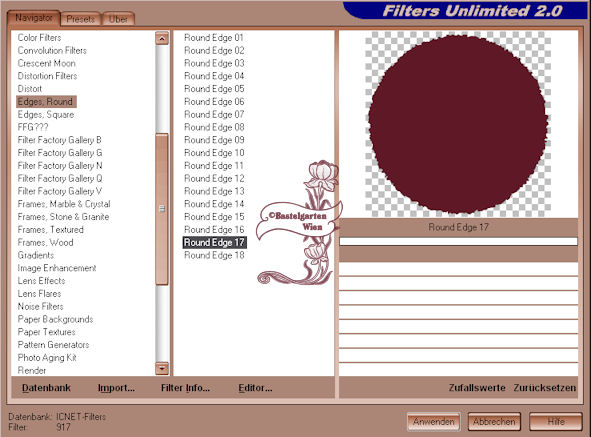Select Filter Factory Gallery B category
The height and width of the screenshot is (437, 591).
coord(60,140)
